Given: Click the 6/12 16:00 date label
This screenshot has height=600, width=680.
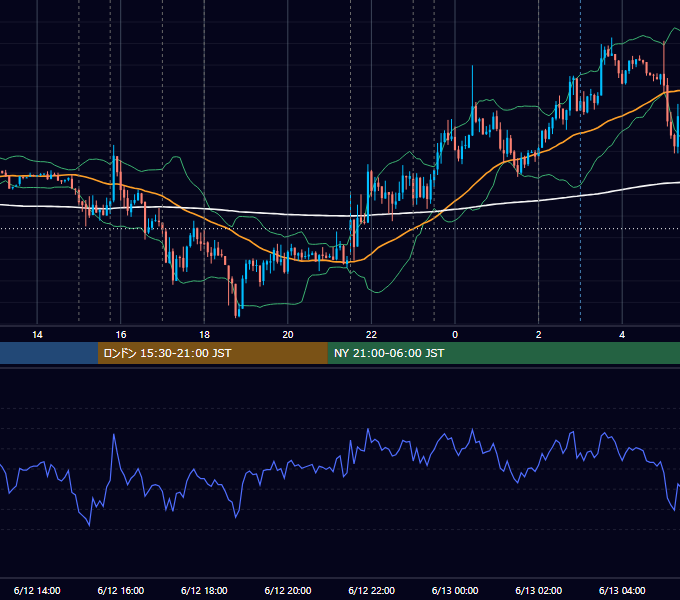Looking at the screenshot, I should click(121, 590).
